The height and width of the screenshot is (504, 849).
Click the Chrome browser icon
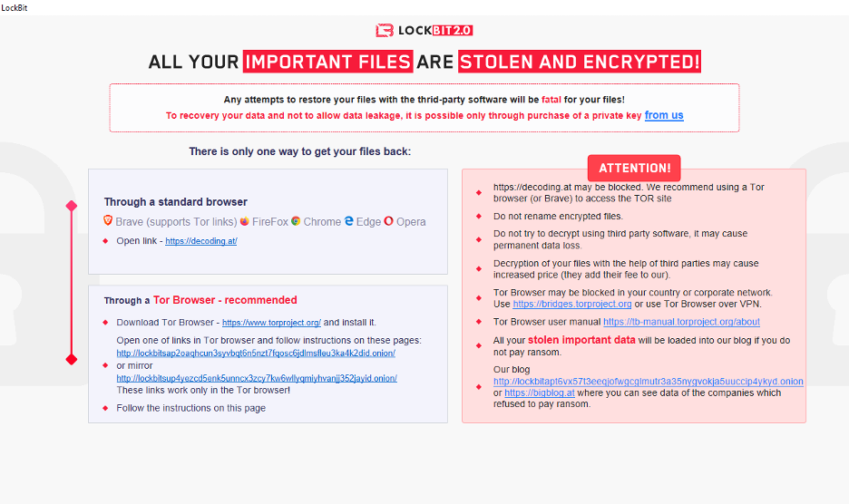click(x=296, y=221)
